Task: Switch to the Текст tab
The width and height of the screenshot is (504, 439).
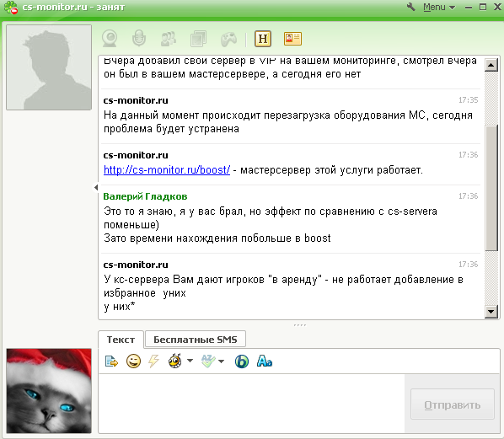Action: (x=121, y=340)
